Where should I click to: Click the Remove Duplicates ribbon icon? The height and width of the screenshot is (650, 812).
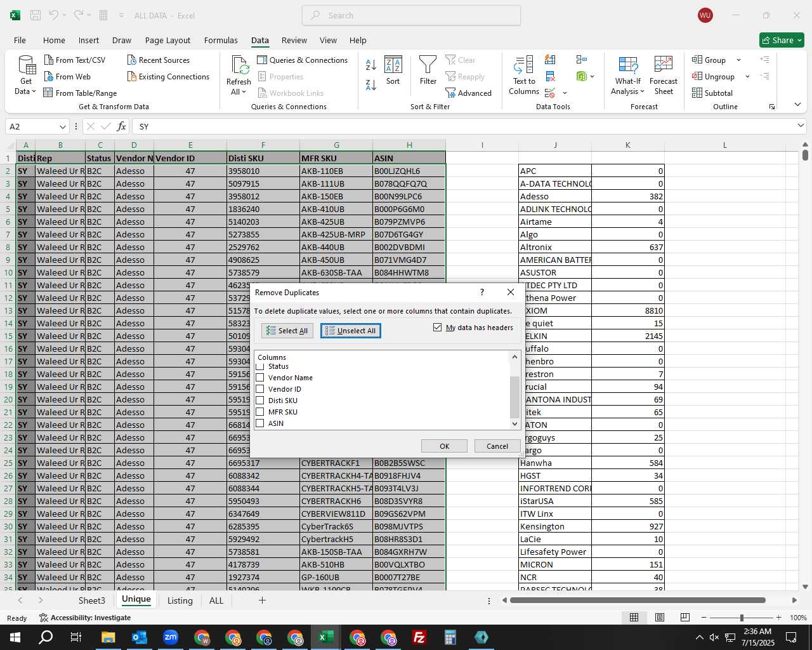click(550, 76)
